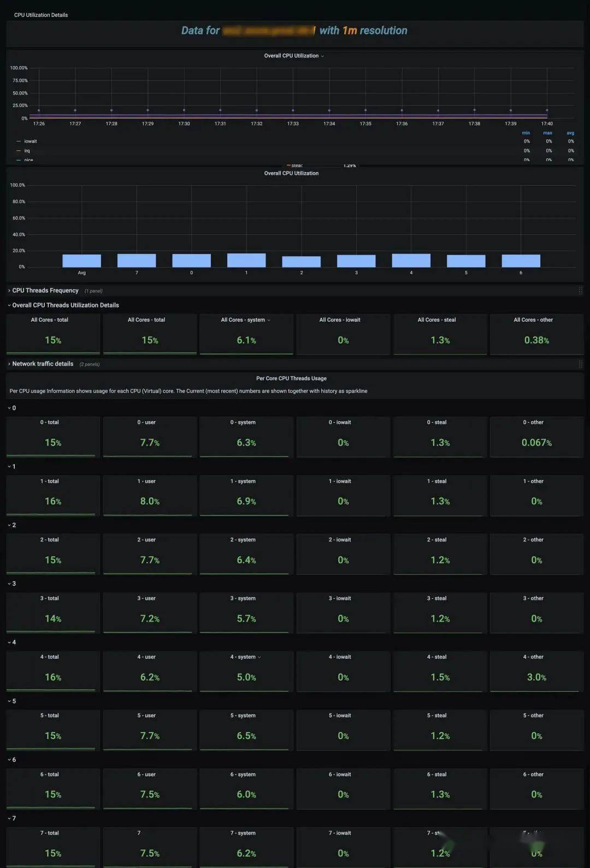Screen dimensions: 590x868
Task: Click the bar labeled 1 in bar chart
Action: click(x=246, y=260)
